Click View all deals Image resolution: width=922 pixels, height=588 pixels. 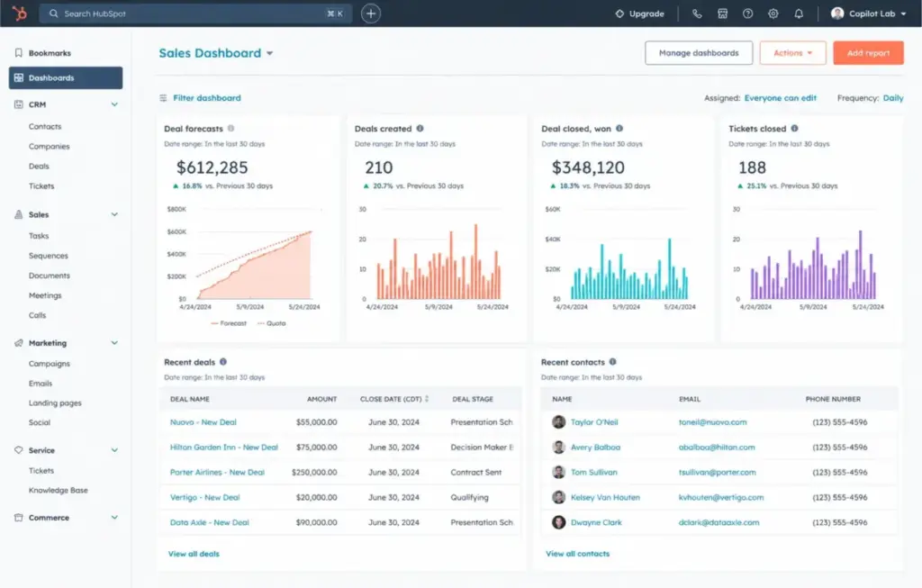(x=194, y=554)
